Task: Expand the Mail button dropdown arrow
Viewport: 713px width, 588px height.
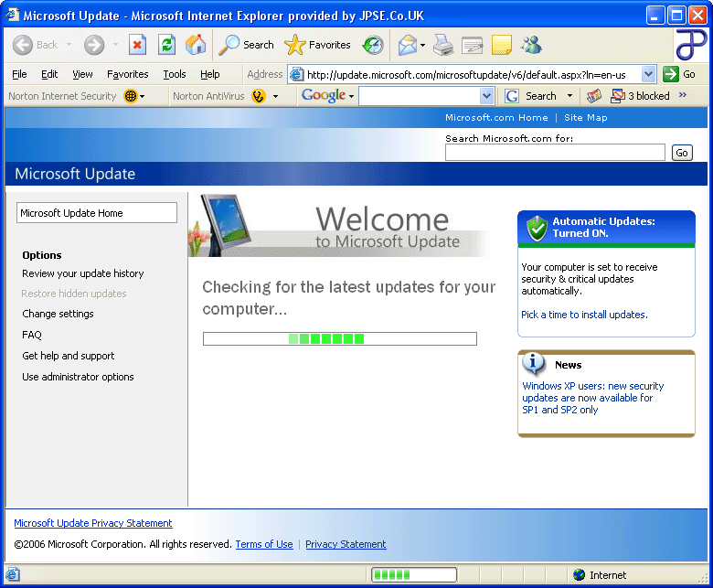Action: point(422,45)
